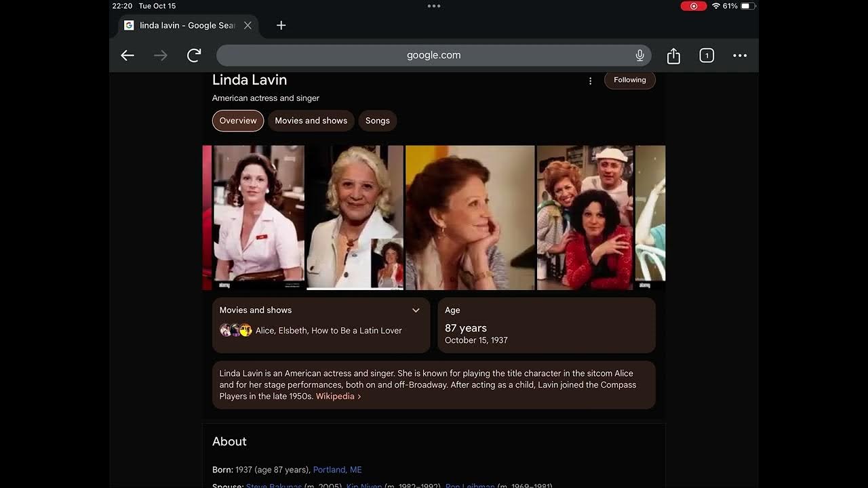This screenshot has width=868, height=488.
Task: Click Alice, Elsbeth, How to Be a Latin Lover
Action: [329, 331]
